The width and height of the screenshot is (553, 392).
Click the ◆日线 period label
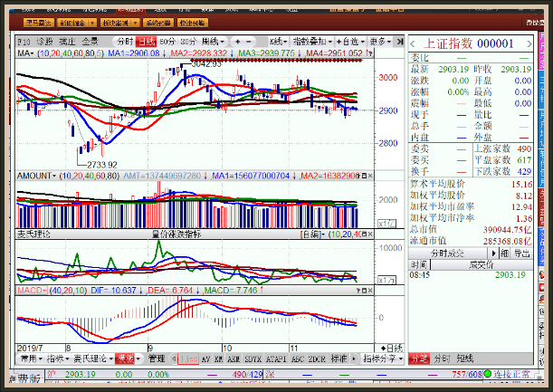pyautogui.click(x=392, y=349)
